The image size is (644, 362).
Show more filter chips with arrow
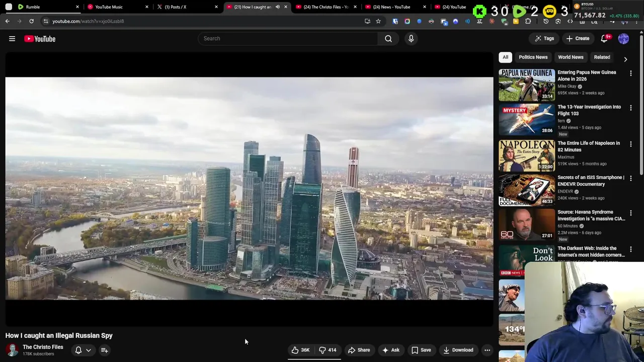click(625, 59)
